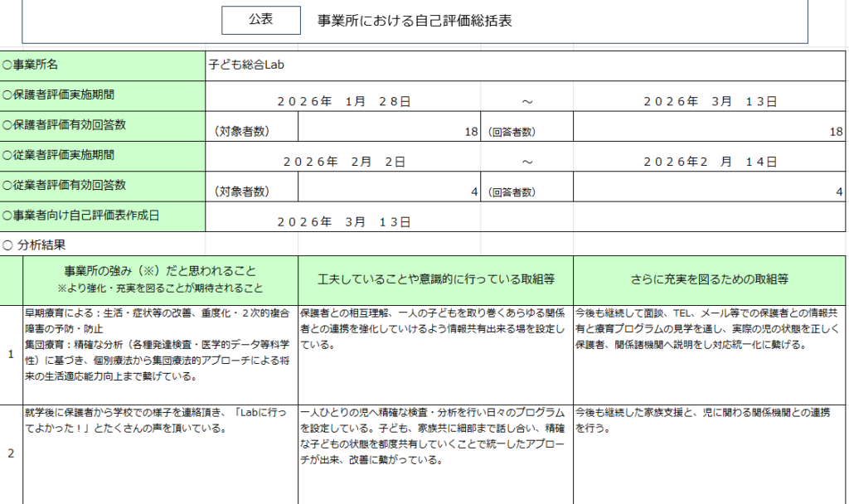Screen dimensions: 849x504
Task: Select the ○事業所名 label cell
Action: (103, 65)
